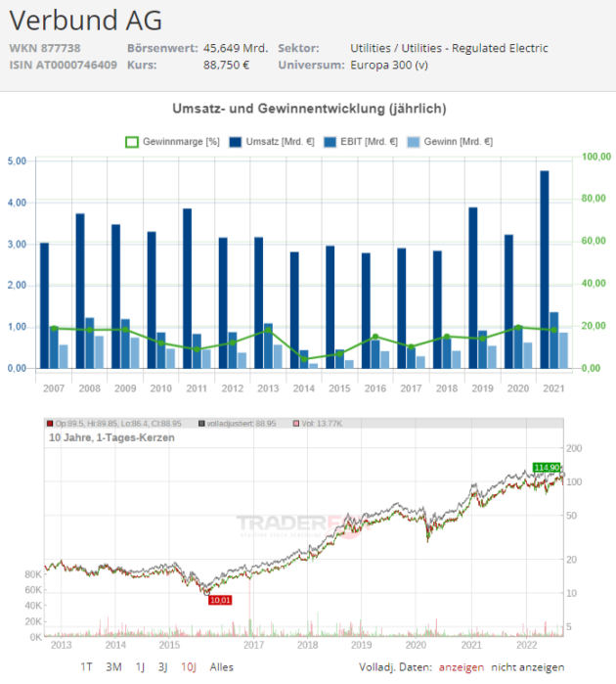Click the 2008 EBIT bar
Viewport: 616px width, 684px height.
coord(90,342)
